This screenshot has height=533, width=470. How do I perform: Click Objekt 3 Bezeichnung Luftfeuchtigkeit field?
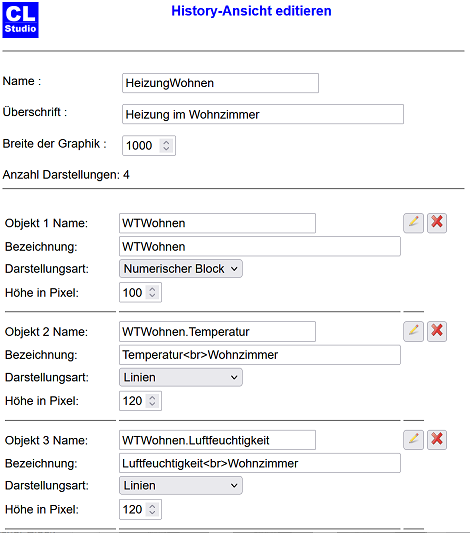260,463
